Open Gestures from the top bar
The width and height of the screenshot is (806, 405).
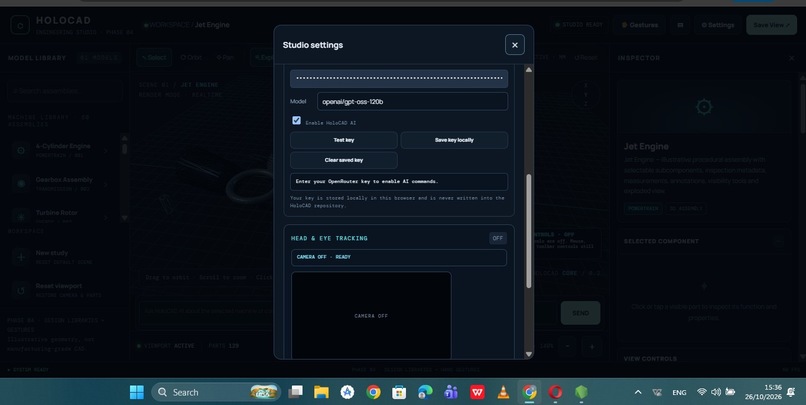(x=639, y=25)
